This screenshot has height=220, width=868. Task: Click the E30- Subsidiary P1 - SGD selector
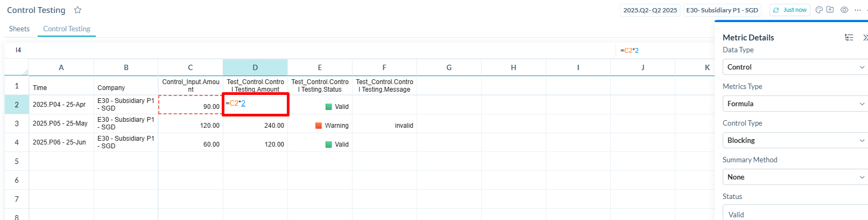pos(722,10)
